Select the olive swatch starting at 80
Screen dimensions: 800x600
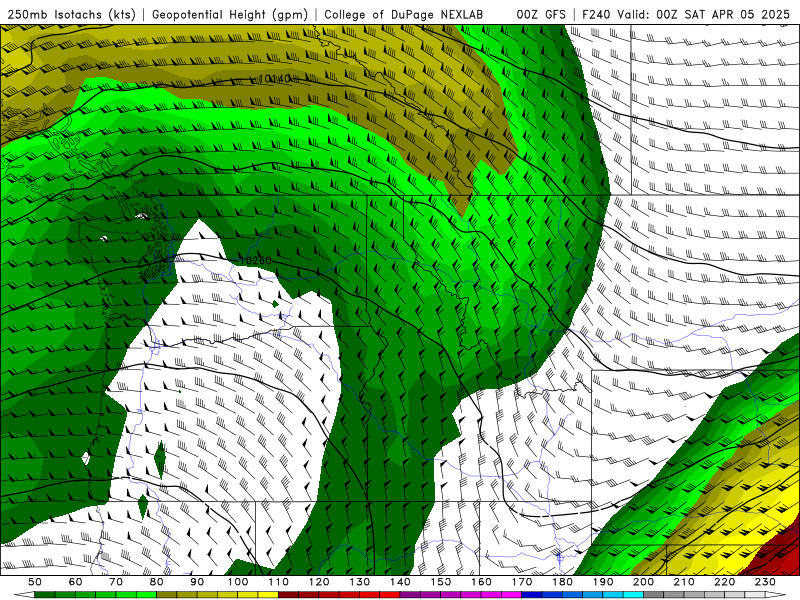[x=166, y=595]
